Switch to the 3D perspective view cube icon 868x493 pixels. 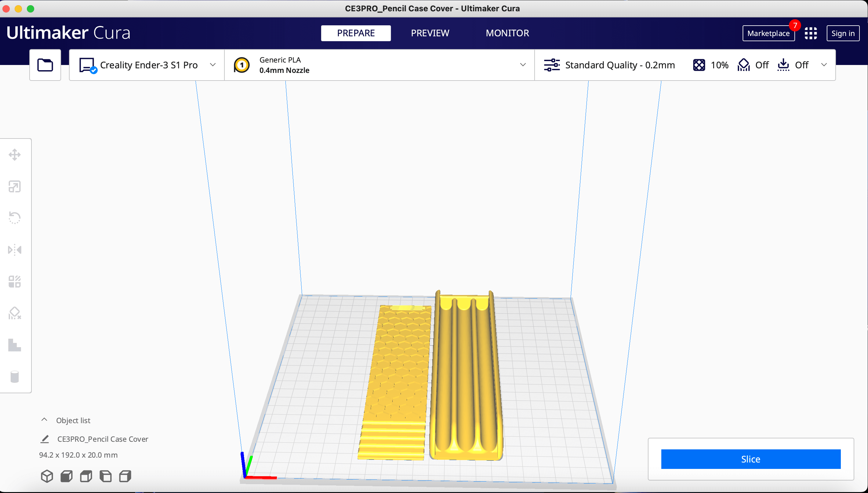(x=47, y=476)
